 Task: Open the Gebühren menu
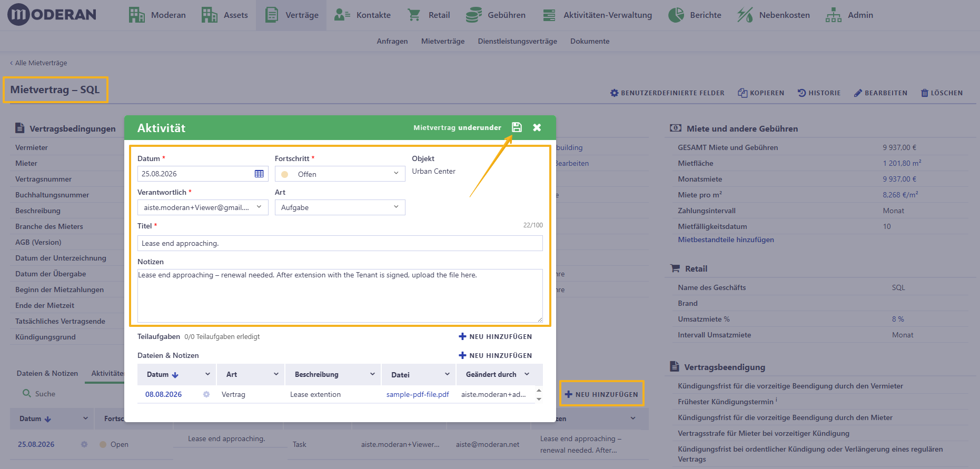(x=496, y=15)
